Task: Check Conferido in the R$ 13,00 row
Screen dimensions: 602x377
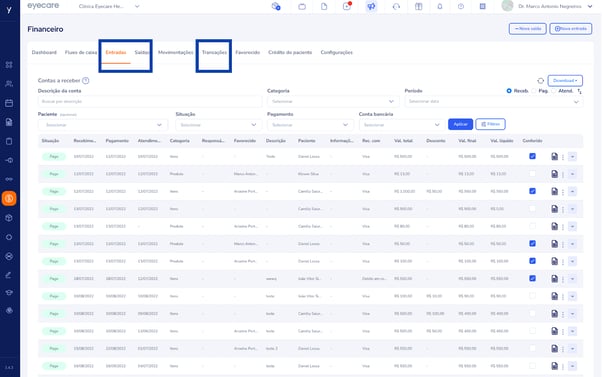Action: point(533,174)
